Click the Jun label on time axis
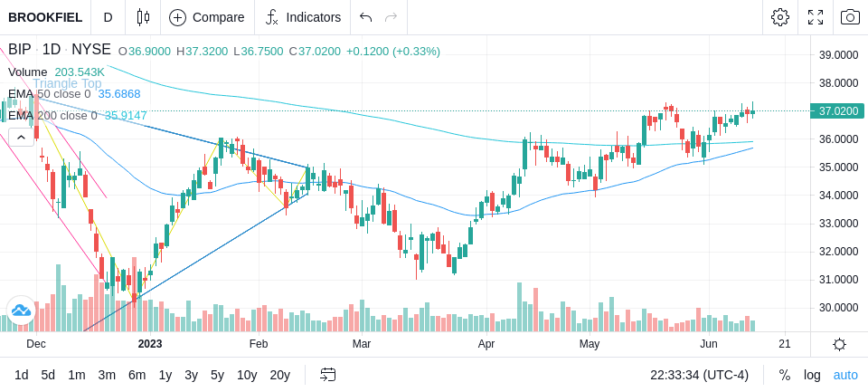 coord(709,344)
